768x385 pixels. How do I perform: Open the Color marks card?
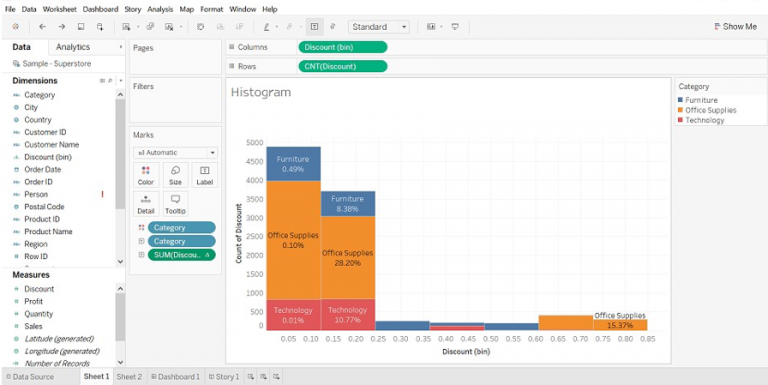point(145,175)
